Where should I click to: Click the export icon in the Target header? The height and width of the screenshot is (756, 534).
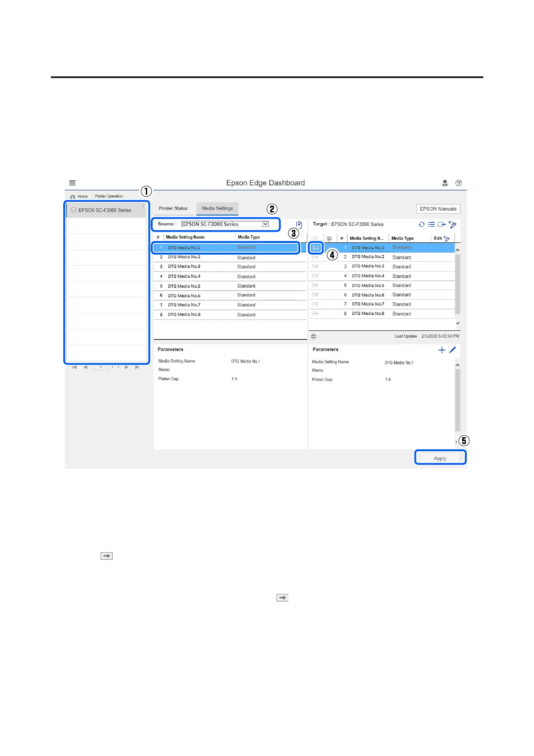tap(442, 224)
